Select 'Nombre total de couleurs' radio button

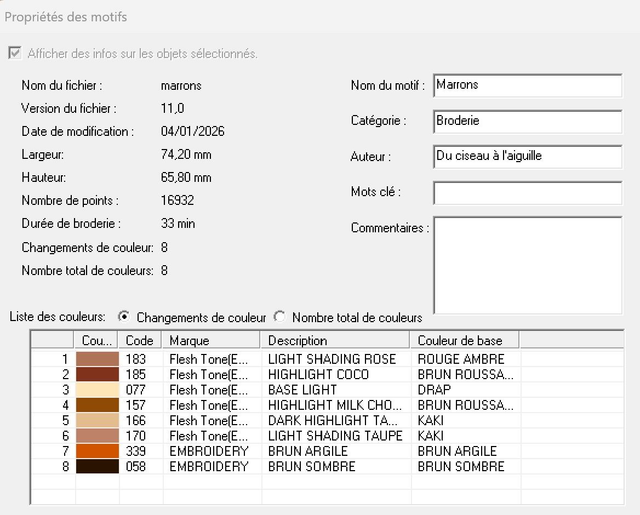(x=280, y=317)
